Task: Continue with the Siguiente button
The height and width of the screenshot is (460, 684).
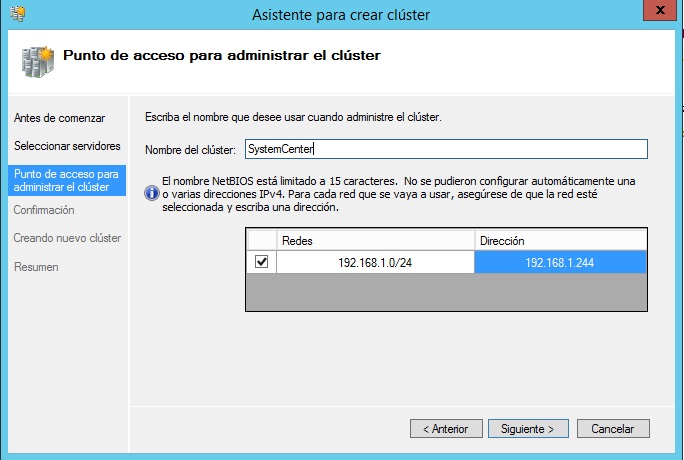Action: coord(528,428)
